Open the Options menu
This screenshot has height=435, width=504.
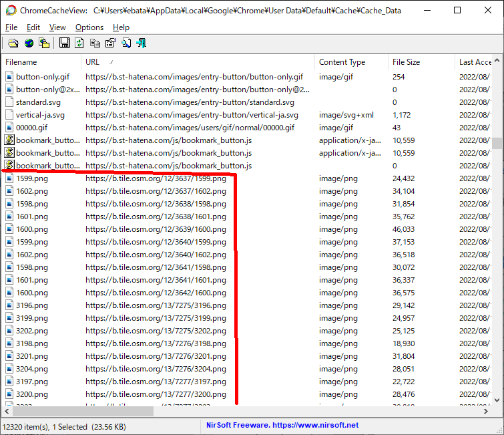click(x=89, y=27)
